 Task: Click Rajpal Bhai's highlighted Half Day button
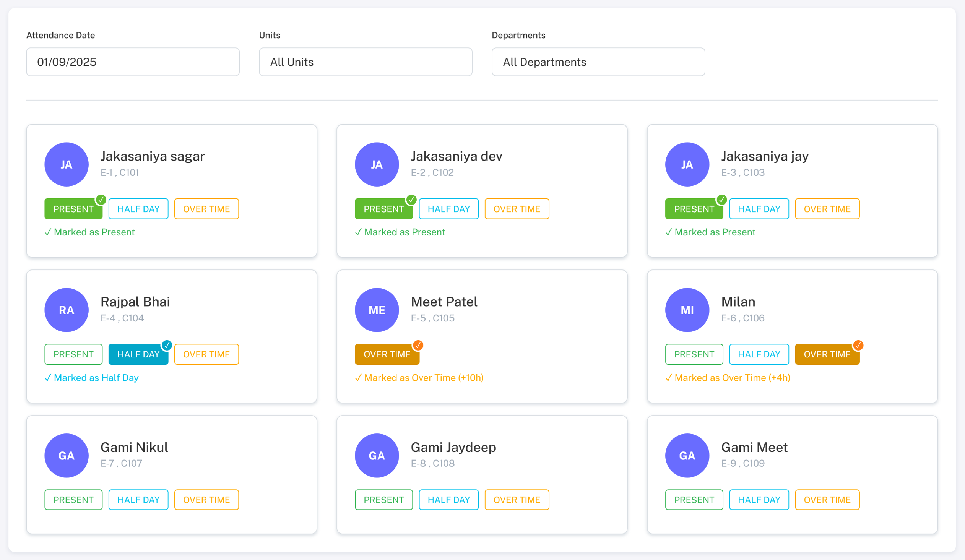point(138,354)
